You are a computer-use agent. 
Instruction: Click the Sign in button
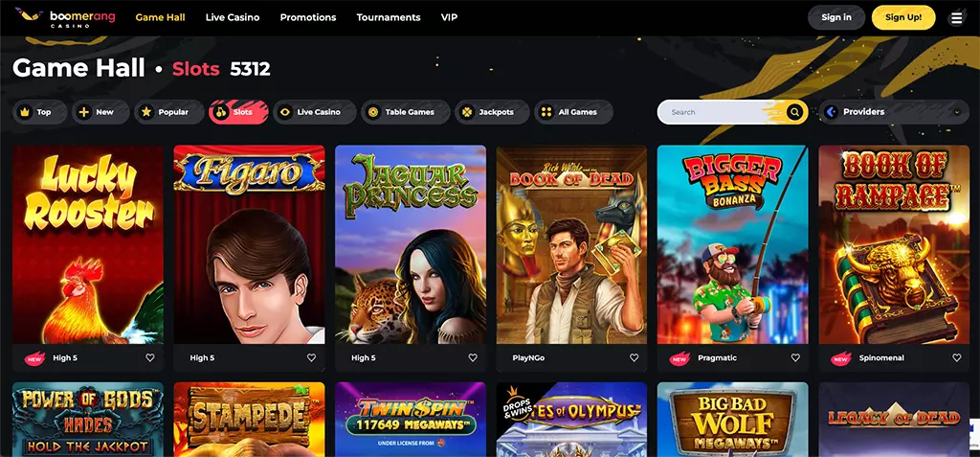click(836, 17)
